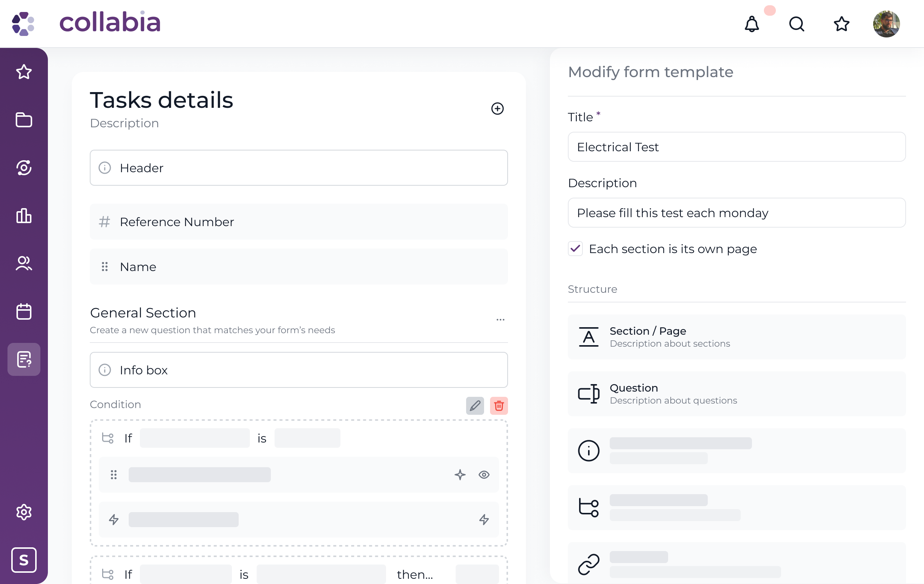This screenshot has height=584, width=924.
Task: Open General Section three-dot menu
Action: (x=500, y=319)
